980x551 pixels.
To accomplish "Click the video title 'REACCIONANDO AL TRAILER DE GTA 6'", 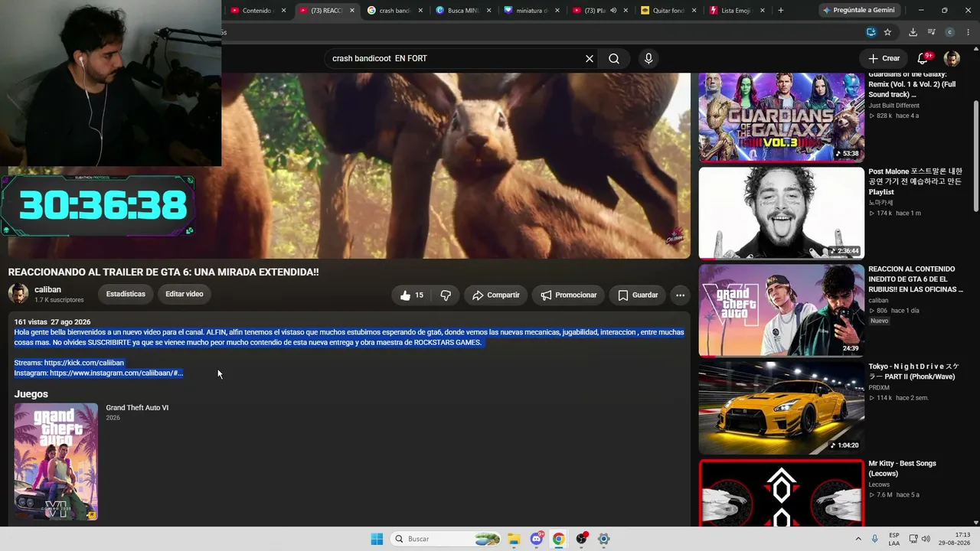I will click(x=164, y=272).
